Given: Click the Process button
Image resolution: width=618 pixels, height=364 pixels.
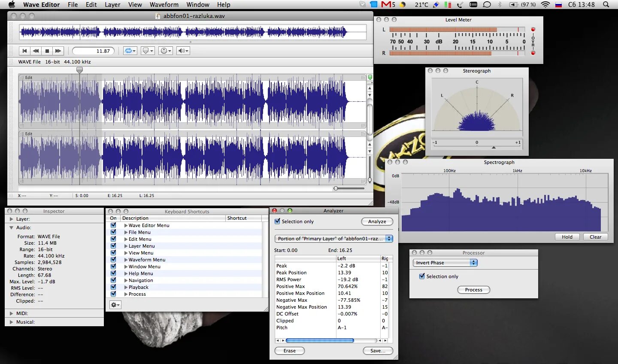Looking at the screenshot, I should coord(473,290).
